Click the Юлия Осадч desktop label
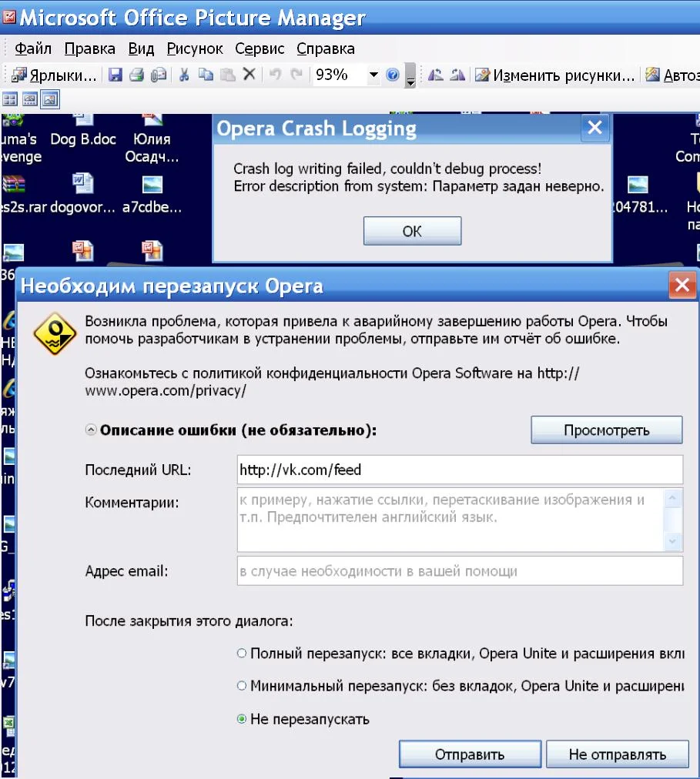This screenshot has width=700, height=779. pyautogui.click(x=152, y=148)
